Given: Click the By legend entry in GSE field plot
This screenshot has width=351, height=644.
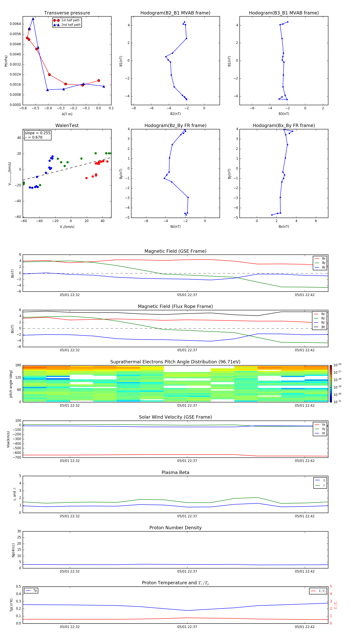Looking at the screenshot, I should pos(320,263).
